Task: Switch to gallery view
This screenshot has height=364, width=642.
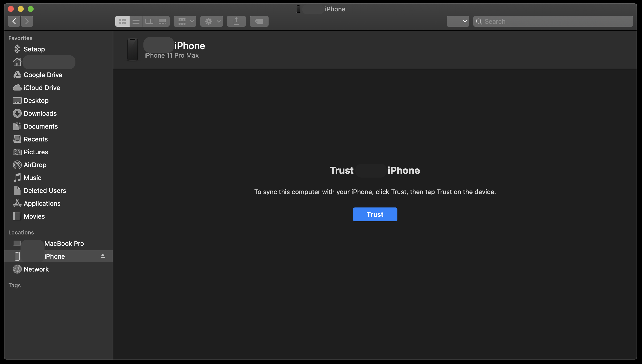Action: point(162,21)
